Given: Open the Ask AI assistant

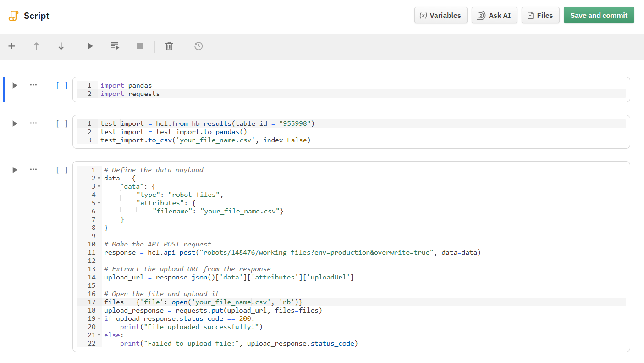Looking at the screenshot, I should pyautogui.click(x=494, y=15).
